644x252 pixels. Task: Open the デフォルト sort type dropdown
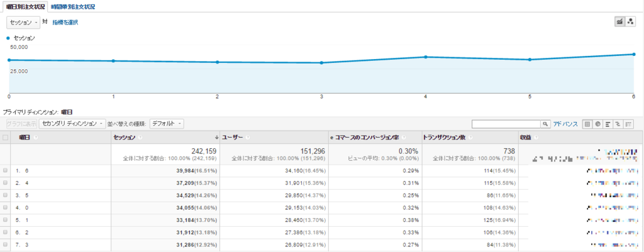tap(167, 124)
